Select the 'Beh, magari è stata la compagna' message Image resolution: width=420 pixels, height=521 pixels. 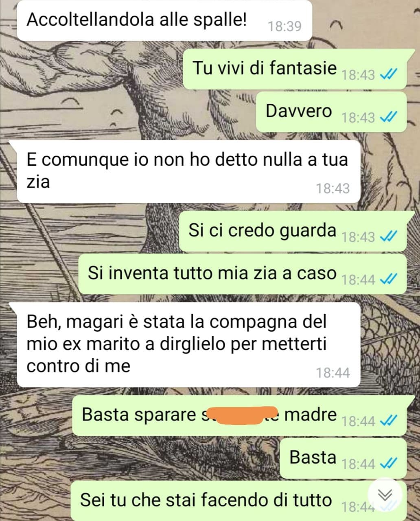(188, 344)
